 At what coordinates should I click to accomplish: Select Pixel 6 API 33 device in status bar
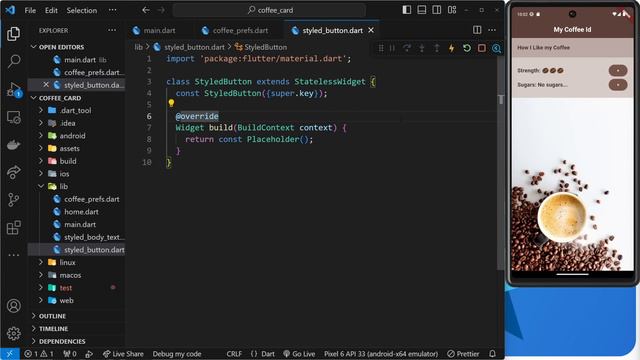pyautogui.click(x=381, y=354)
